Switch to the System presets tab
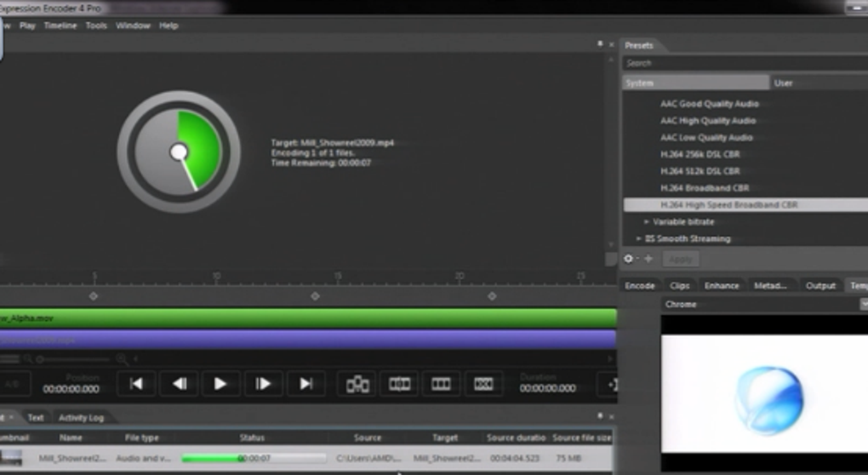 click(x=696, y=83)
